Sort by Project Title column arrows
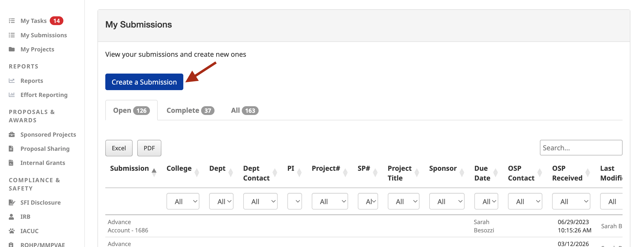Image resolution: width=644 pixels, height=247 pixels. (x=417, y=172)
